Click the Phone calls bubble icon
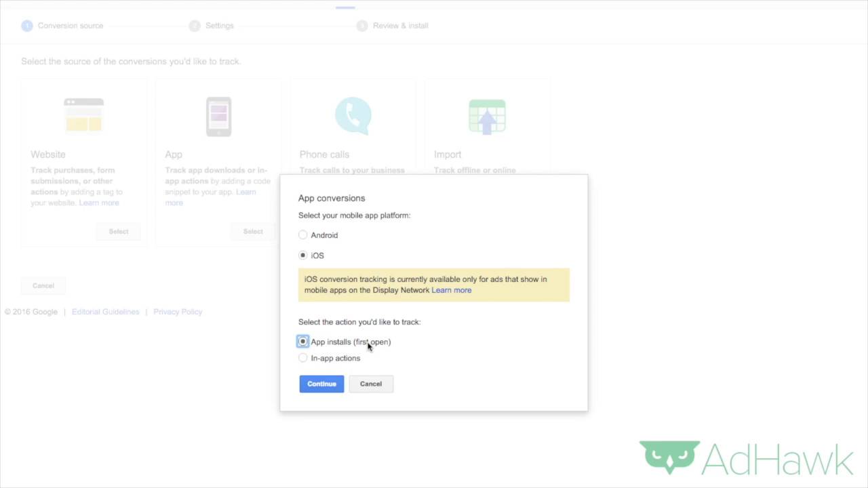This screenshot has height=488, width=868. (x=353, y=116)
